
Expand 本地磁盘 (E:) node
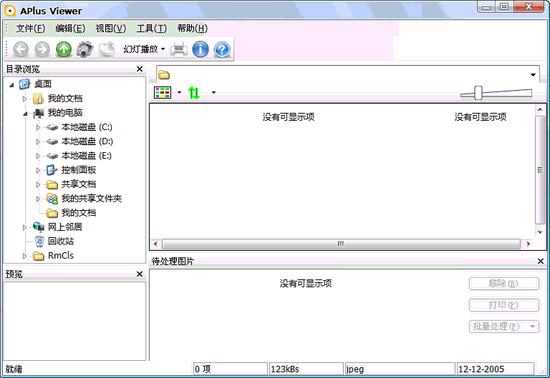[38, 156]
